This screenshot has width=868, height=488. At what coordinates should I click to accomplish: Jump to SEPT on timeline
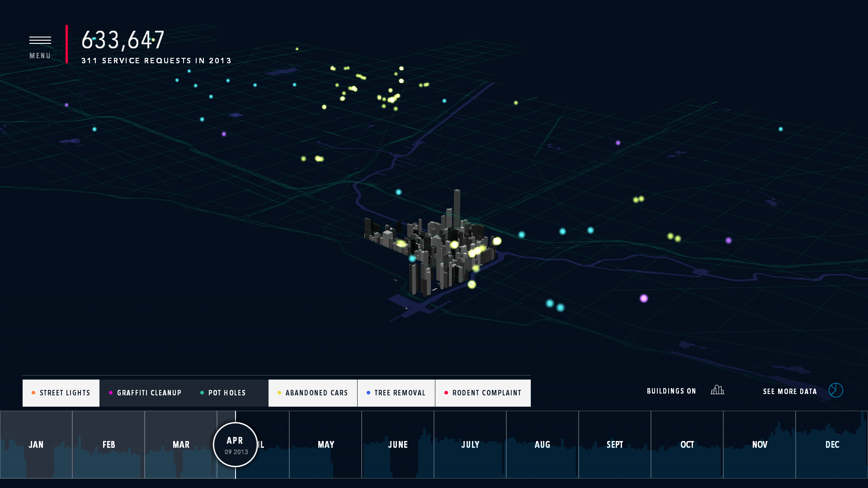point(615,445)
